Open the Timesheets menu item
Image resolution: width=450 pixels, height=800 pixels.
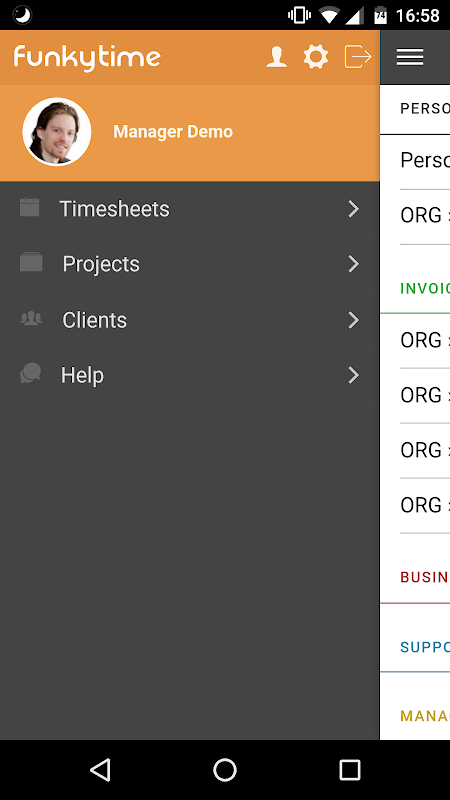pos(190,209)
